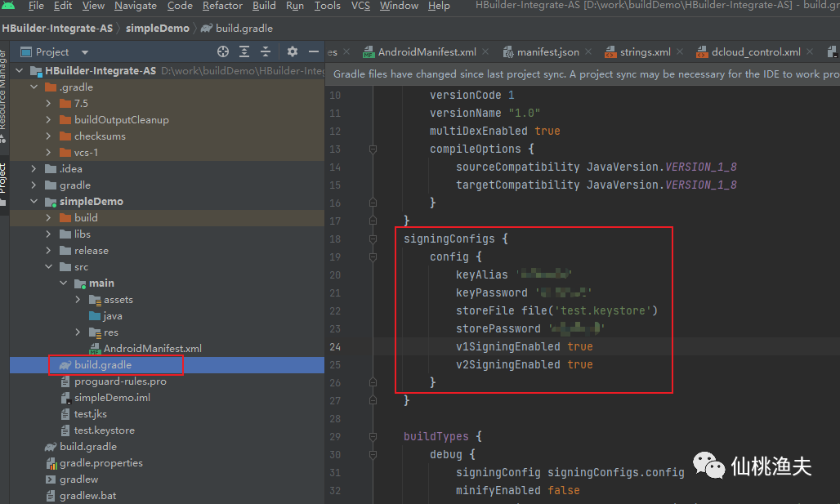The image size is (840, 504).
Task: Collapse the .gradle folder
Action: pos(34,87)
